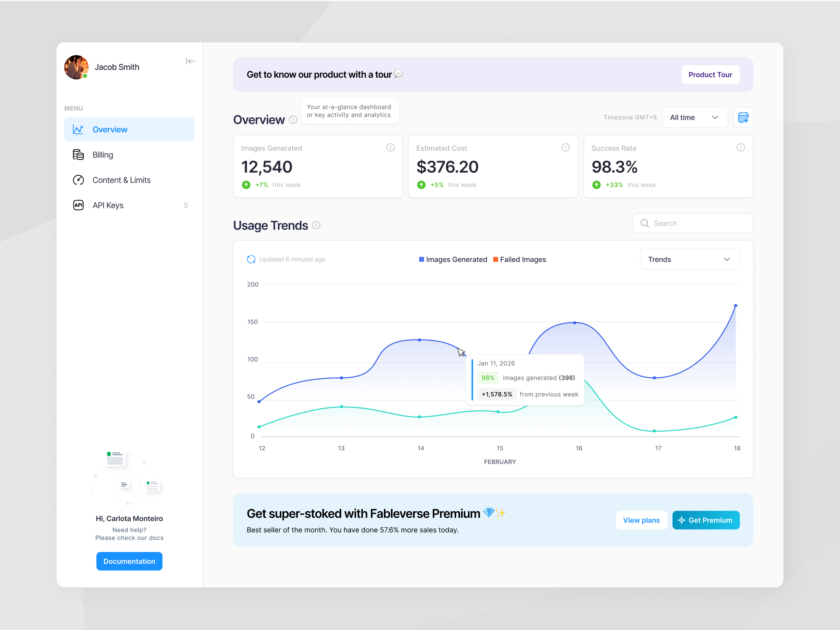
Task: Click the info icon on the Images Generated card
Action: (x=390, y=148)
